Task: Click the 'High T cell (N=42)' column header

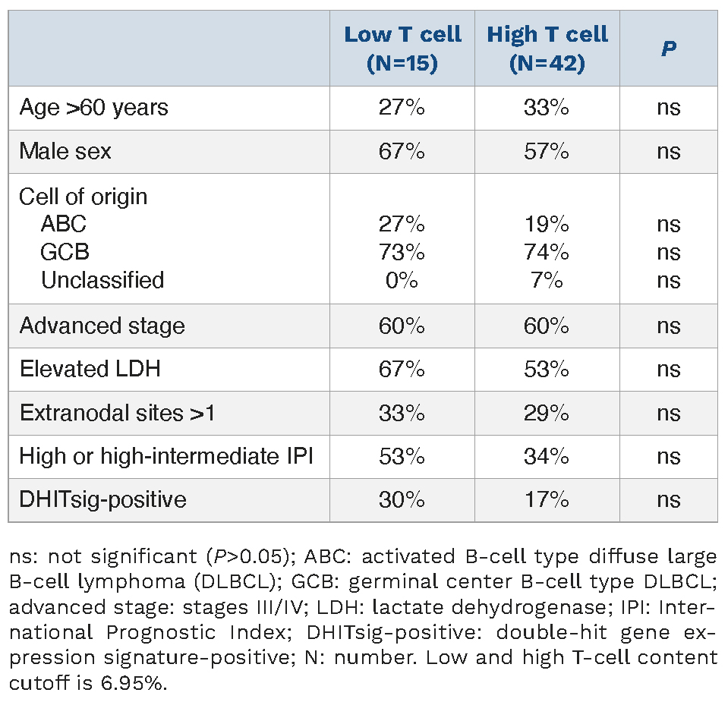Action: (x=547, y=49)
